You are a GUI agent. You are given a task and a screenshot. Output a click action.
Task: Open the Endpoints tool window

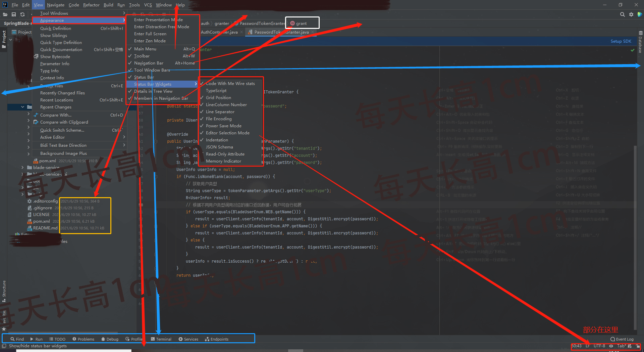pos(217,339)
